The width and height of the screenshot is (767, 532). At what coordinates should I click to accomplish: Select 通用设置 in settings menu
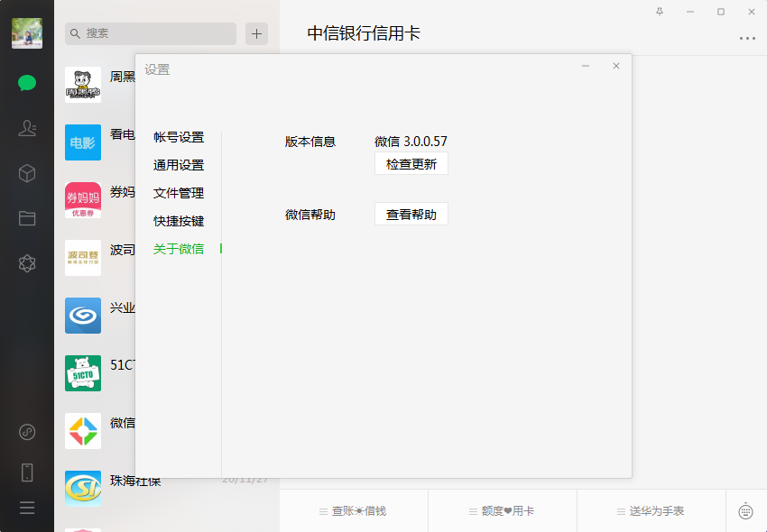coord(179,165)
